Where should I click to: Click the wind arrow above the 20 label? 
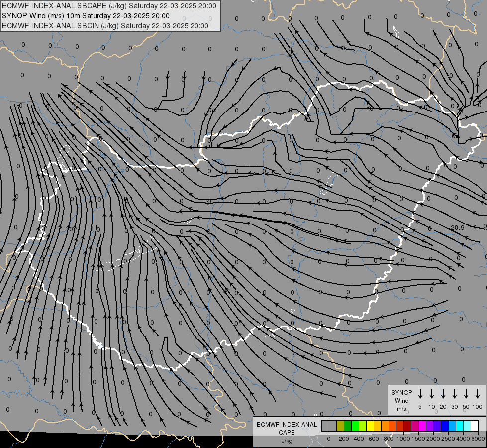(443, 394)
